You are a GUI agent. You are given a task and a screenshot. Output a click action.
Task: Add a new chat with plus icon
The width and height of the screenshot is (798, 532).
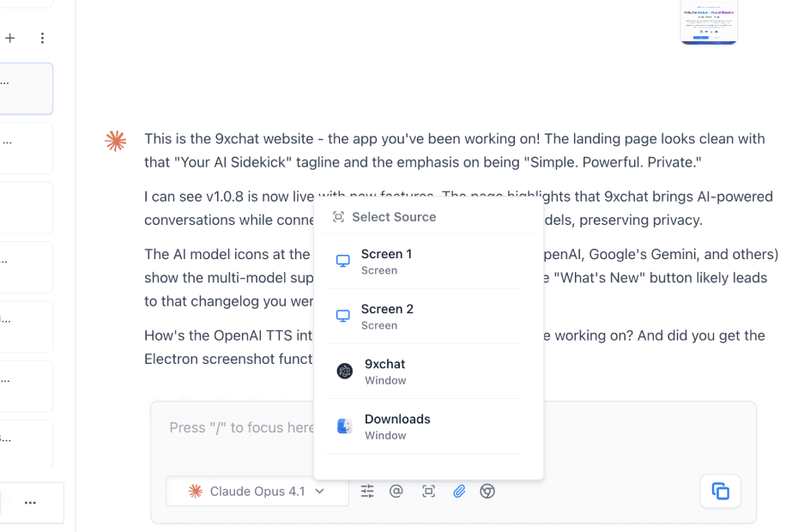10,38
